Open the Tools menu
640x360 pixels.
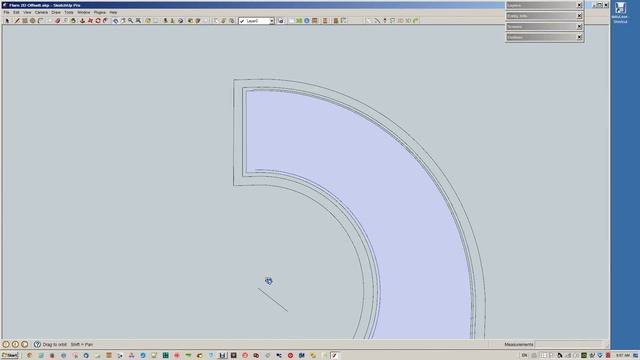tap(69, 12)
